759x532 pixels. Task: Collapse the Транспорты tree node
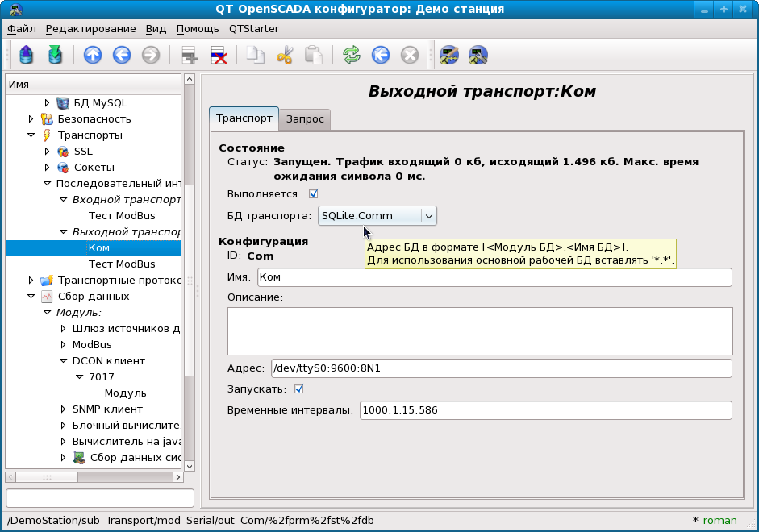tap(31, 135)
